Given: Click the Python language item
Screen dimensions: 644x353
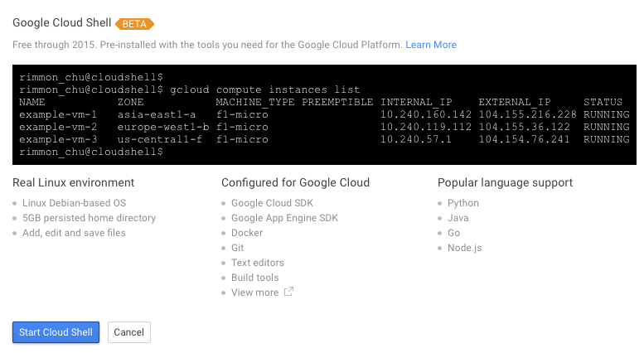Looking at the screenshot, I should (462, 203).
